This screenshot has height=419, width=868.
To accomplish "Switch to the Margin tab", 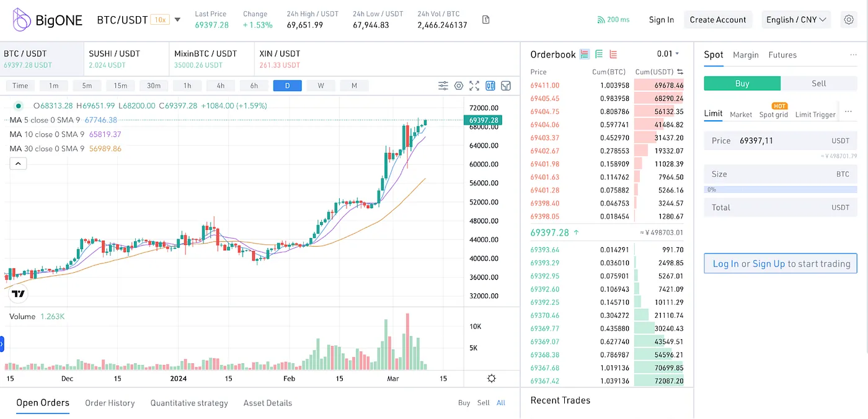I will pyautogui.click(x=746, y=55).
